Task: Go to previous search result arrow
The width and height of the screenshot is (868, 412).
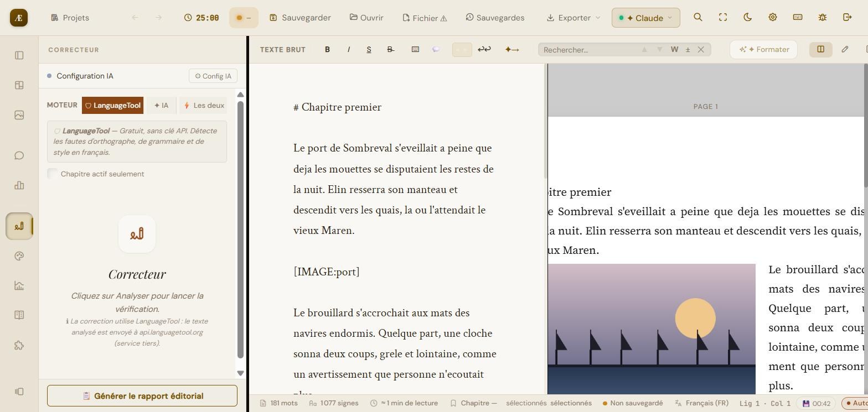Action: pyautogui.click(x=644, y=49)
